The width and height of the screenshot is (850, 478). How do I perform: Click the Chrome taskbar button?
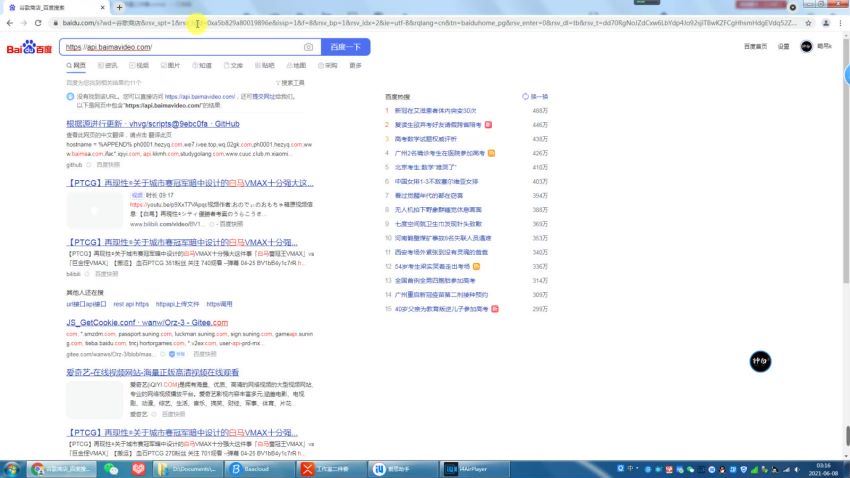62,469
